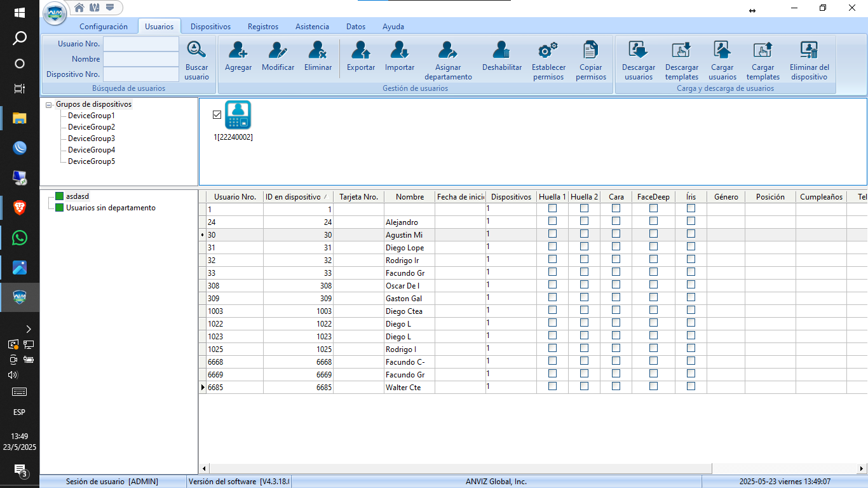
Task: Click the Dispositivo Nro. search field
Action: coord(141,74)
